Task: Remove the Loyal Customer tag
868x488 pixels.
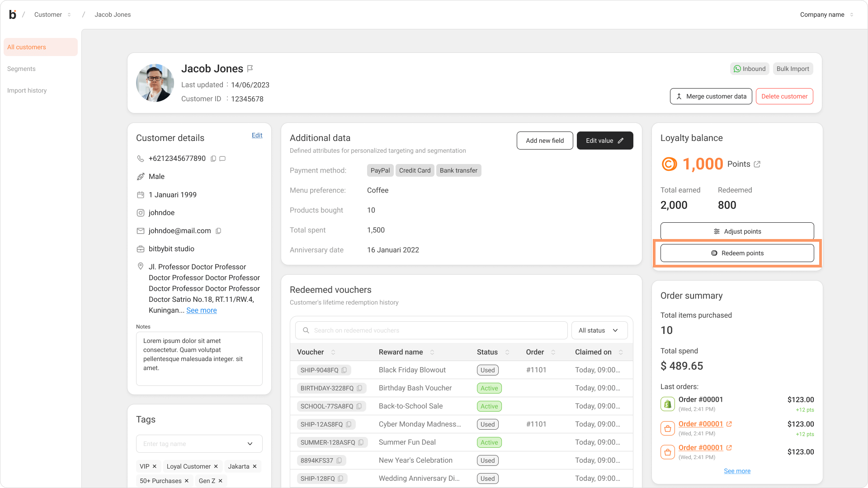Action: [x=216, y=466]
